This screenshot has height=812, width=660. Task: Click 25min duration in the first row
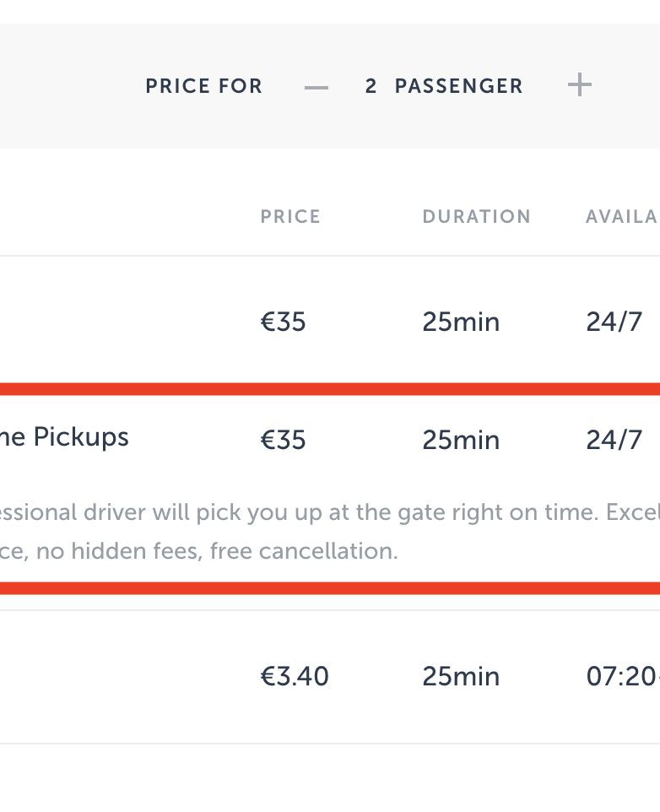click(x=461, y=322)
